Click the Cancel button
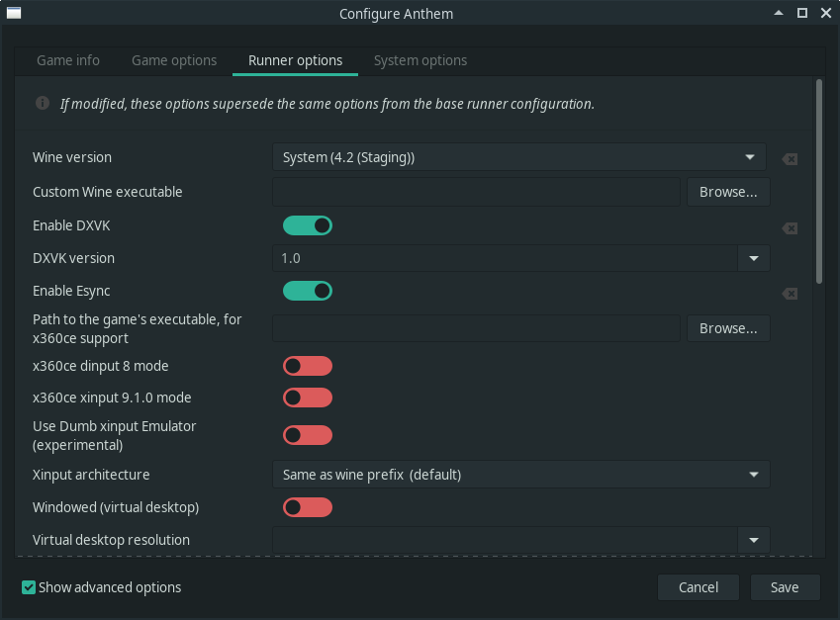Image resolution: width=840 pixels, height=620 pixels. 699,587
